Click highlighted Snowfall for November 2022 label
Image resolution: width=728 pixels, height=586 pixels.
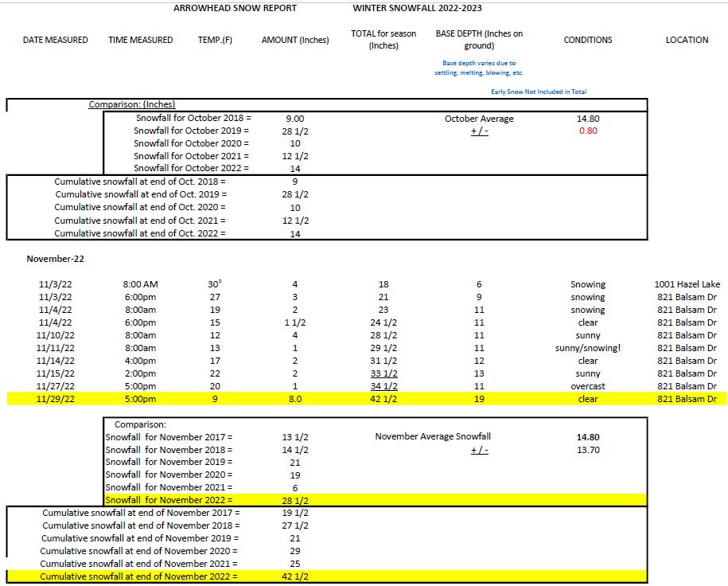click(x=169, y=500)
